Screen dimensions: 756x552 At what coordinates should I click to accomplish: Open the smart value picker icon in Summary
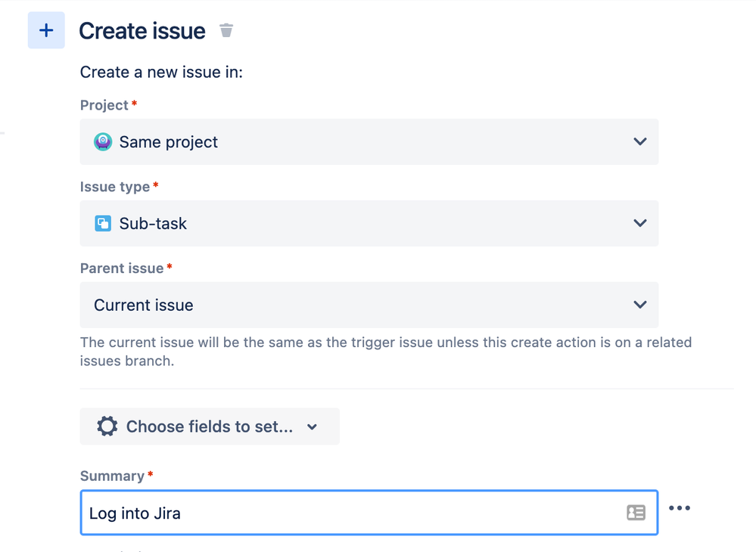pos(636,513)
